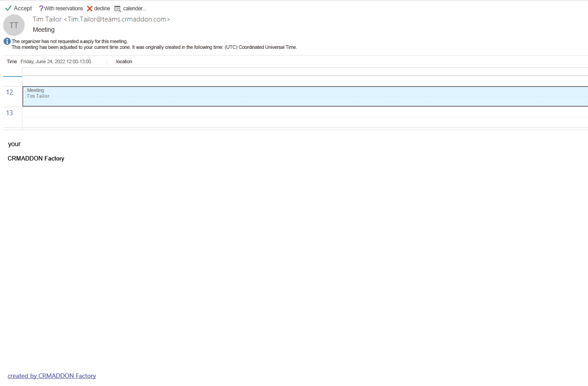The width and height of the screenshot is (588, 386).
Task: Select Tim Tailor's TT avatar circle
Action: pyautogui.click(x=13, y=25)
